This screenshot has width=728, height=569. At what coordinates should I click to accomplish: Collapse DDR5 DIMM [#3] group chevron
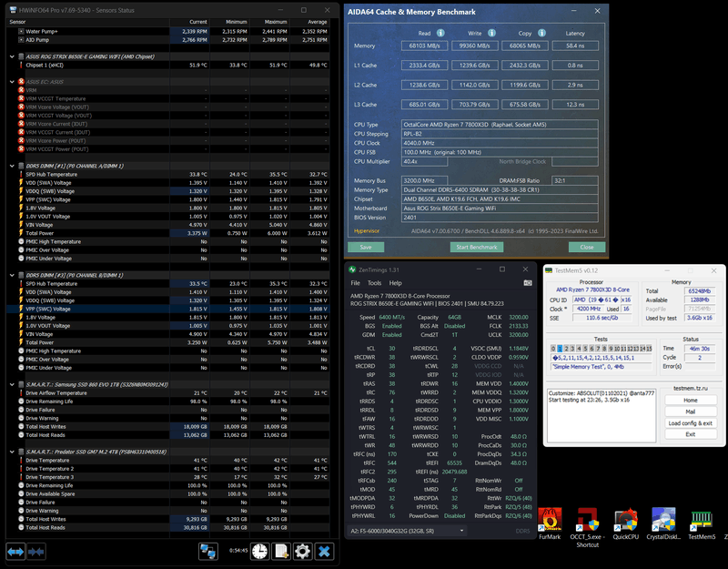pyautogui.click(x=12, y=275)
